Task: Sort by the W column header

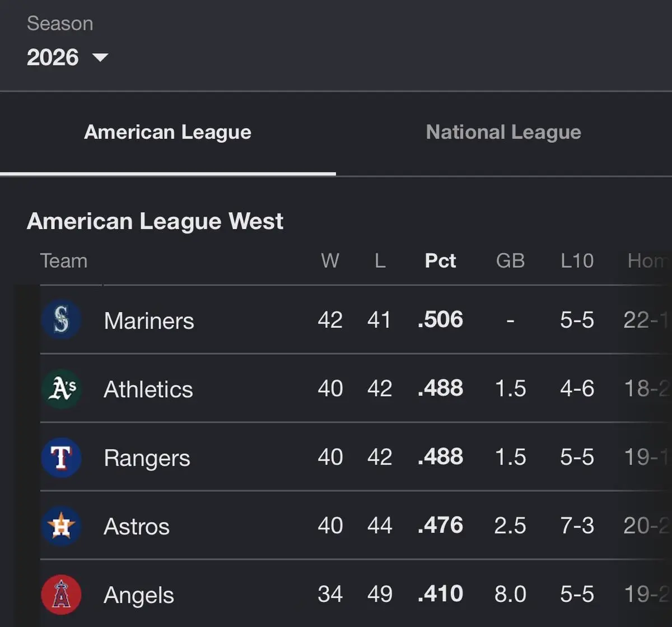Action: click(x=330, y=261)
